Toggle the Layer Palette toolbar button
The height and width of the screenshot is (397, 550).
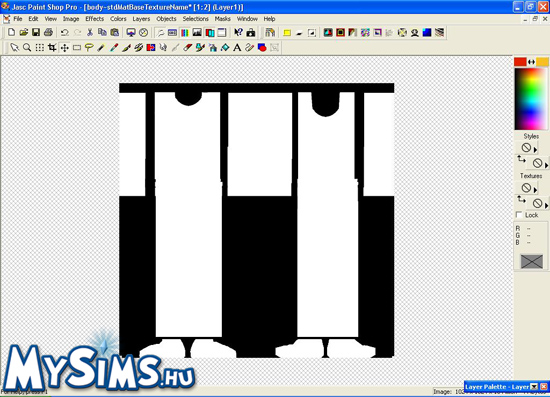pyautogui.click(x=210, y=33)
